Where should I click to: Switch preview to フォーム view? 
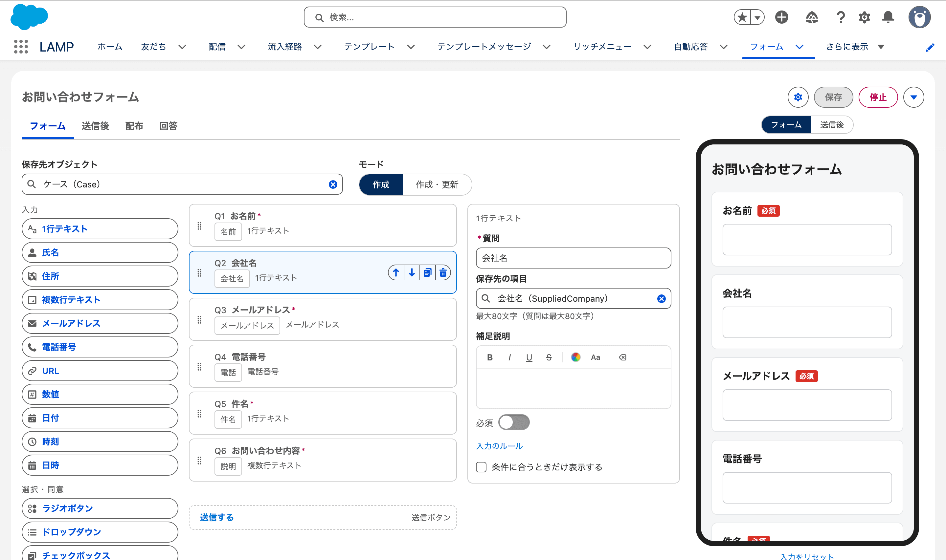786,124
